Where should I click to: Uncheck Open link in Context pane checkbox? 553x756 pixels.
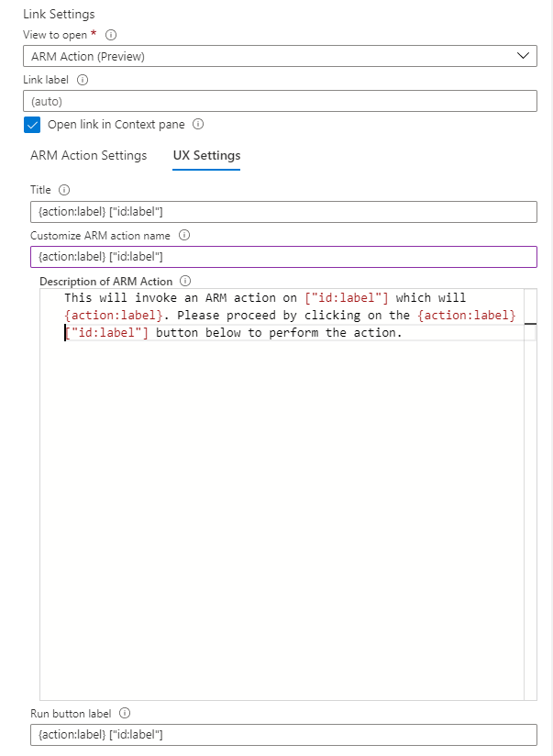coord(32,125)
